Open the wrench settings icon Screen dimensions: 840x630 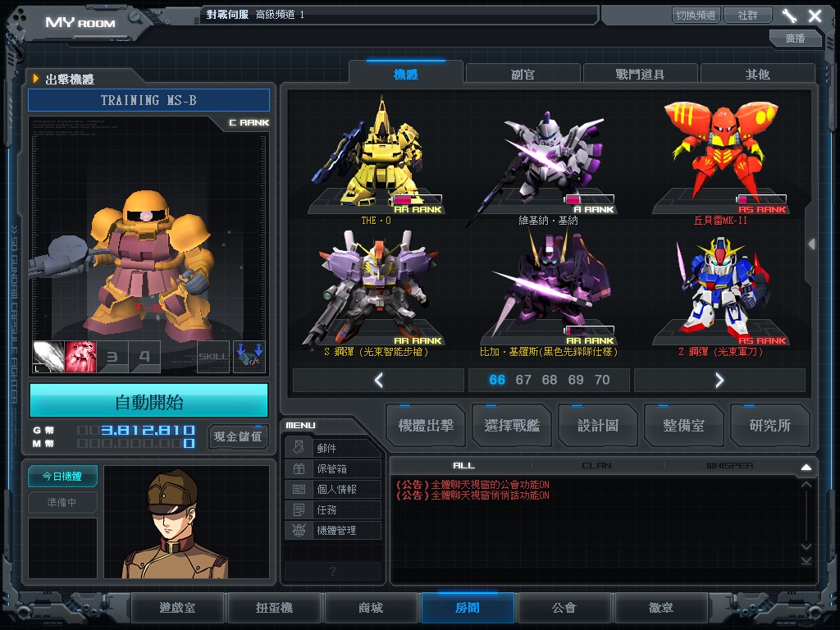coord(789,16)
